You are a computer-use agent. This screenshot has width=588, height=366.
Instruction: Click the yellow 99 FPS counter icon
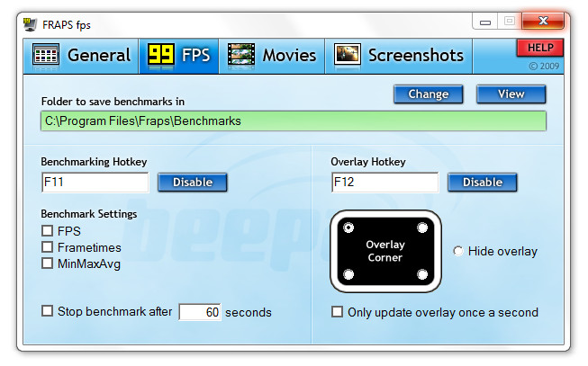pos(160,55)
